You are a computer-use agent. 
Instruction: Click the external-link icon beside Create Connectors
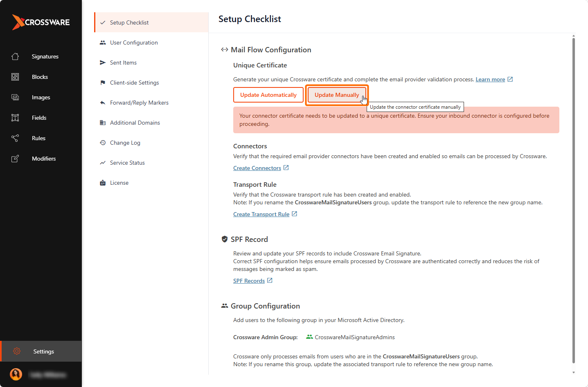coord(286,168)
